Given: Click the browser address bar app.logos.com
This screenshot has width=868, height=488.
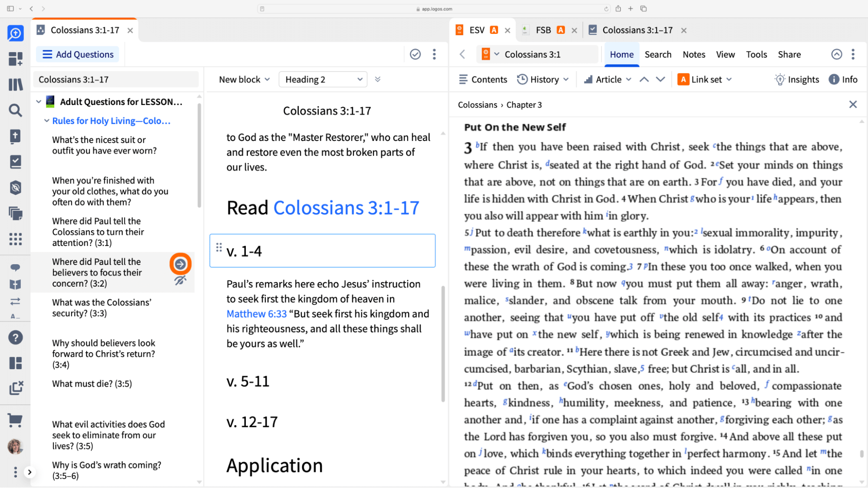Looking at the screenshot, I should 434,9.
